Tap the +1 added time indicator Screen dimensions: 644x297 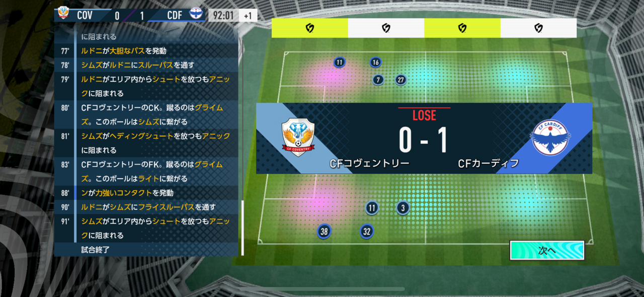(x=248, y=15)
